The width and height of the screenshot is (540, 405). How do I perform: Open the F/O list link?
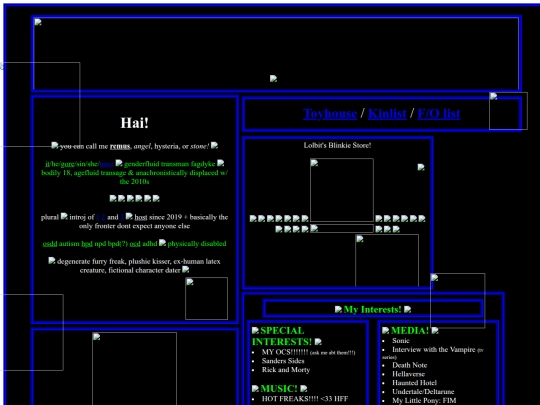click(438, 113)
